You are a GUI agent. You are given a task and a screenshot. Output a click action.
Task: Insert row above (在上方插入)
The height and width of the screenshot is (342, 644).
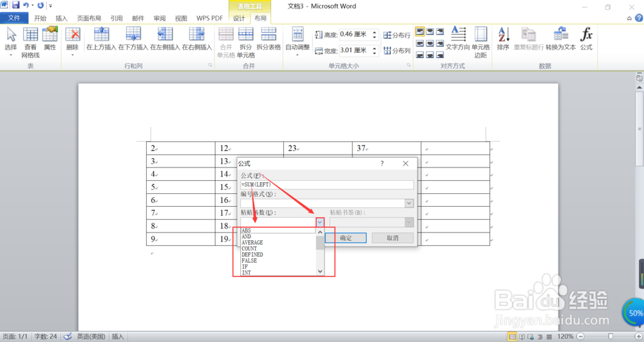pyautogui.click(x=101, y=39)
